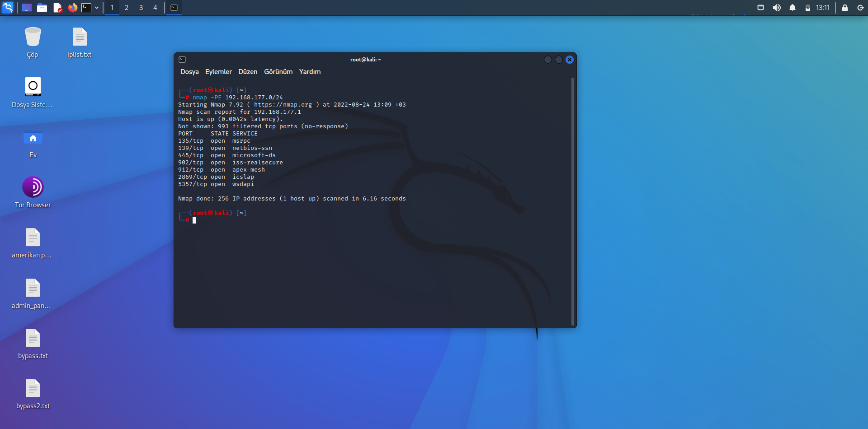The image size is (868, 429).
Task: Click the 2869/tcp icslap row
Action: coord(216,177)
